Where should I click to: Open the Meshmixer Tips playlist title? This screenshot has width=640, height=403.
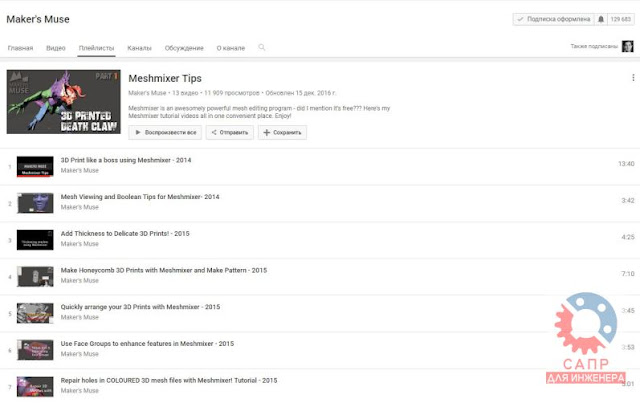click(x=165, y=78)
